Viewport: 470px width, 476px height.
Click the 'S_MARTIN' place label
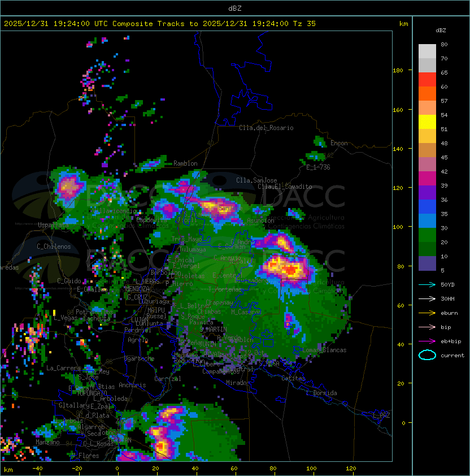click(213, 330)
